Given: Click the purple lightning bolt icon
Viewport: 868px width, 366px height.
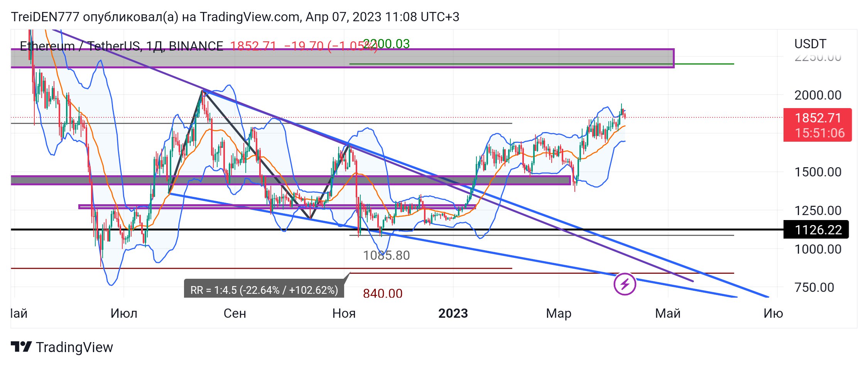Looking at the screenshot, I should 625,284.
